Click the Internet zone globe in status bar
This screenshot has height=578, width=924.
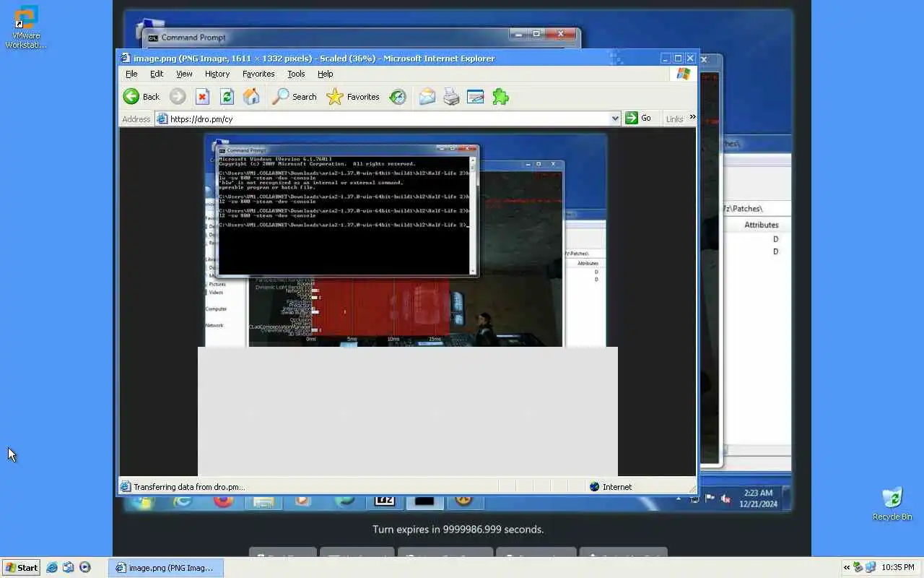point(595,487)
